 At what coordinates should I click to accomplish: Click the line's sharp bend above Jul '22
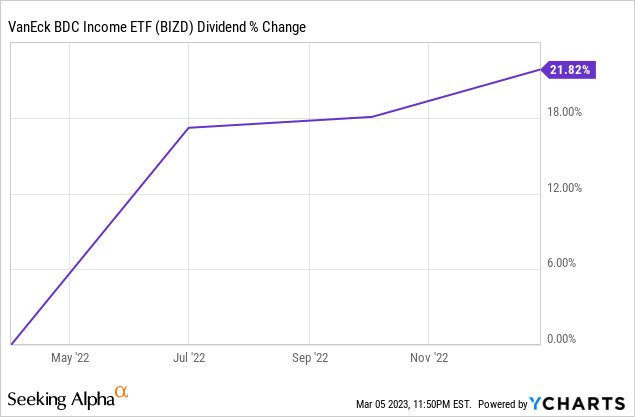(189, 128)
